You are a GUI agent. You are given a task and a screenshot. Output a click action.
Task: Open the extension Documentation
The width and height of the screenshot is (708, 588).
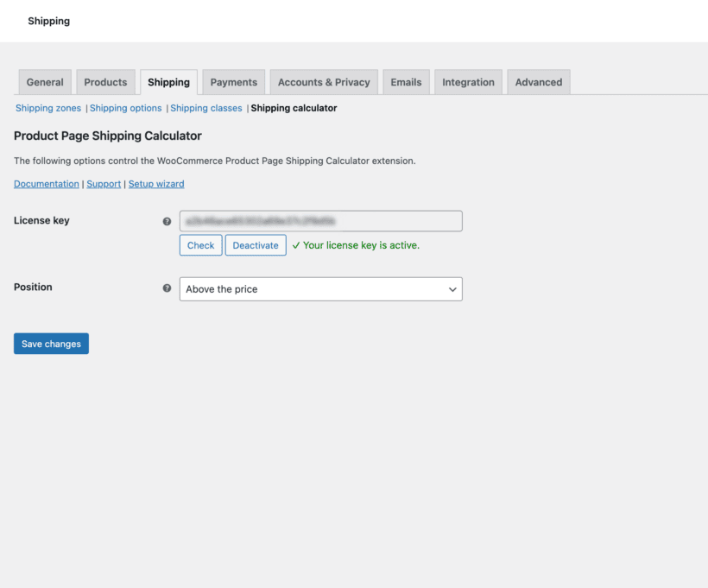pyautogui.click(x=46, y=183)
